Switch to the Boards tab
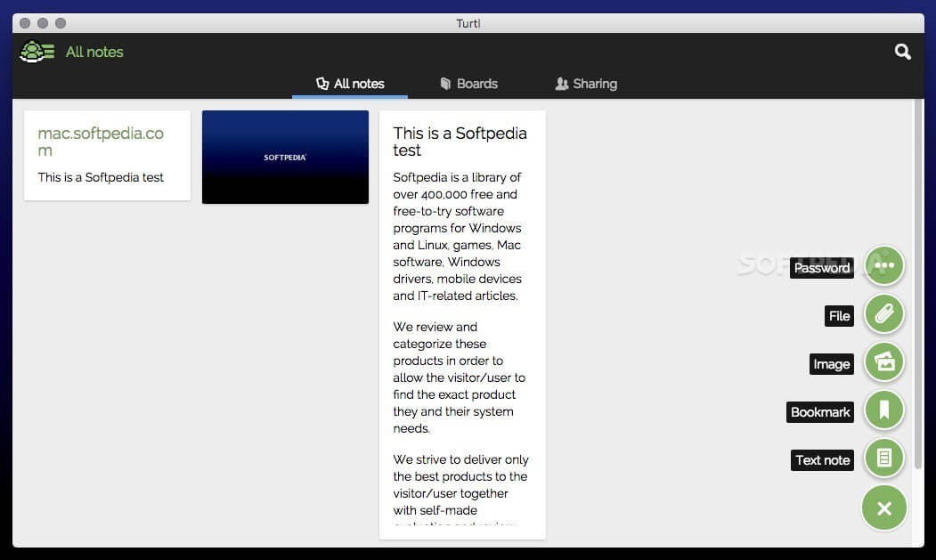This screenshot has width=936, height=560. coord(468,84)
